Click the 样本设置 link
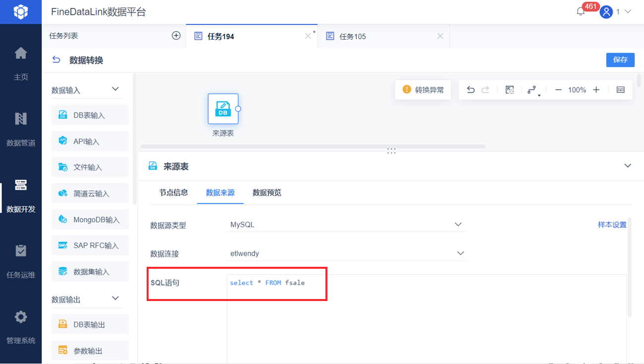This screenshot has height=364, width=644. [612, 225]
